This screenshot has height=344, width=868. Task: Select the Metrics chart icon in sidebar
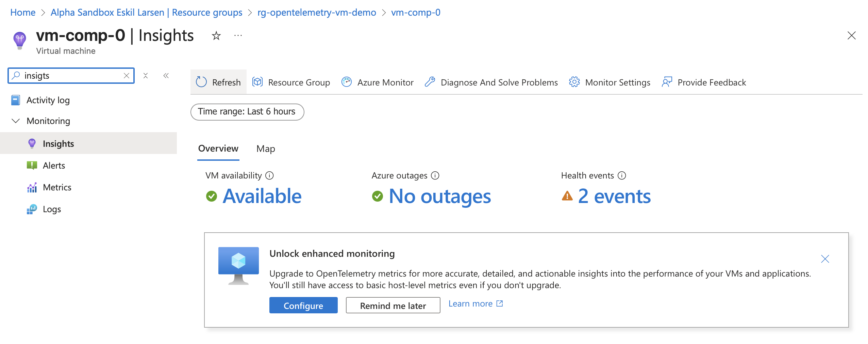(x=32, y=187)
